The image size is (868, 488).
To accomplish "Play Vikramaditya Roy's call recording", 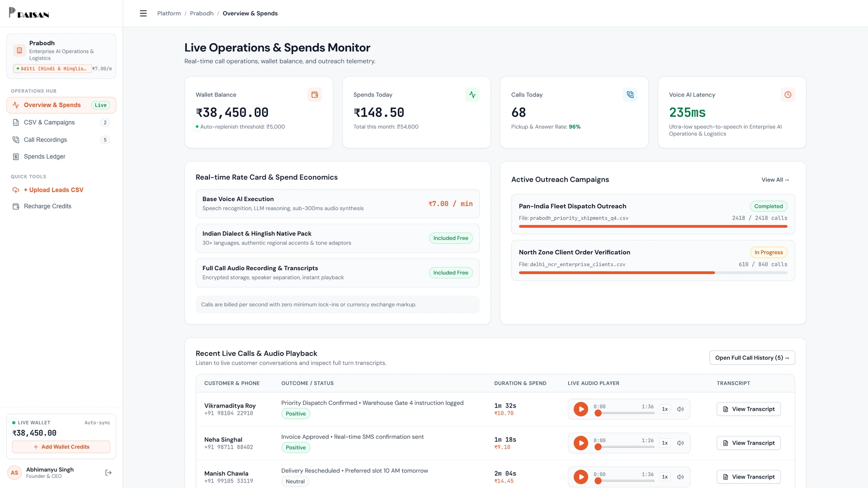I will coord(581,409).
